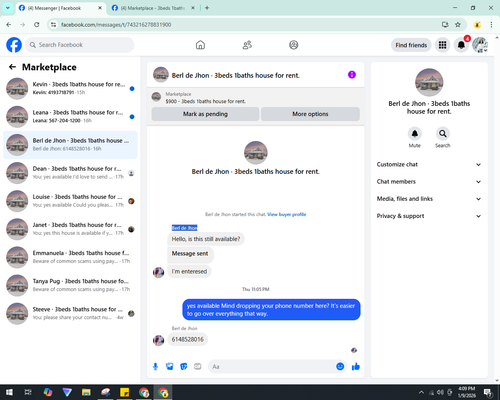Go back using the Marketplace back arrow
Image resolution: width=500 pixels, height=400 pixels.
[x=12, y=67]
